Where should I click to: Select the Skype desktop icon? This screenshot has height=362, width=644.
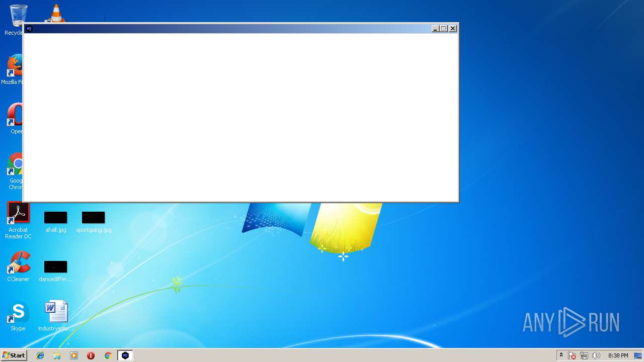[18, 316]
